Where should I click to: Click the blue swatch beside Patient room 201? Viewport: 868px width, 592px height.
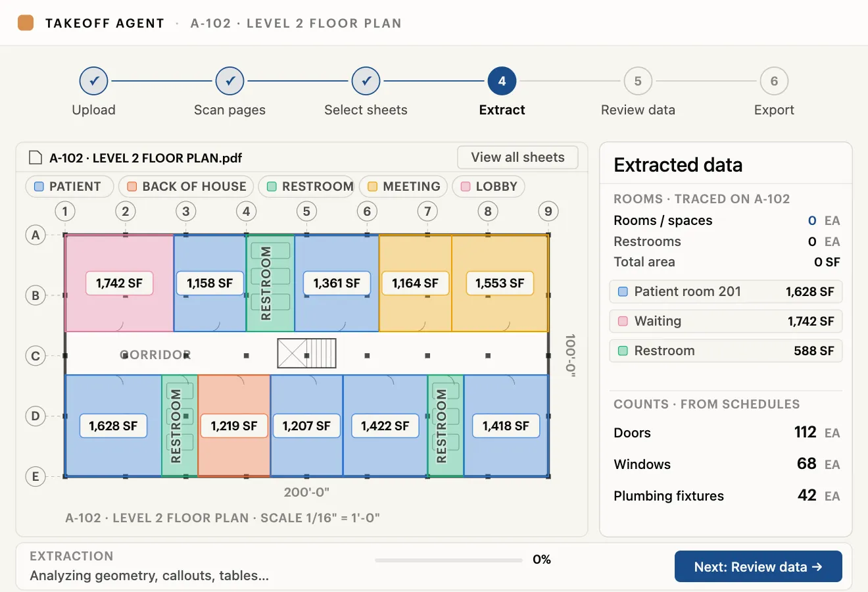(x=623, y=291)
